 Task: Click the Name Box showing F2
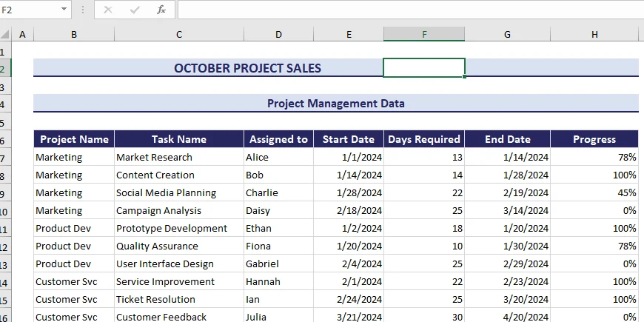30,10
